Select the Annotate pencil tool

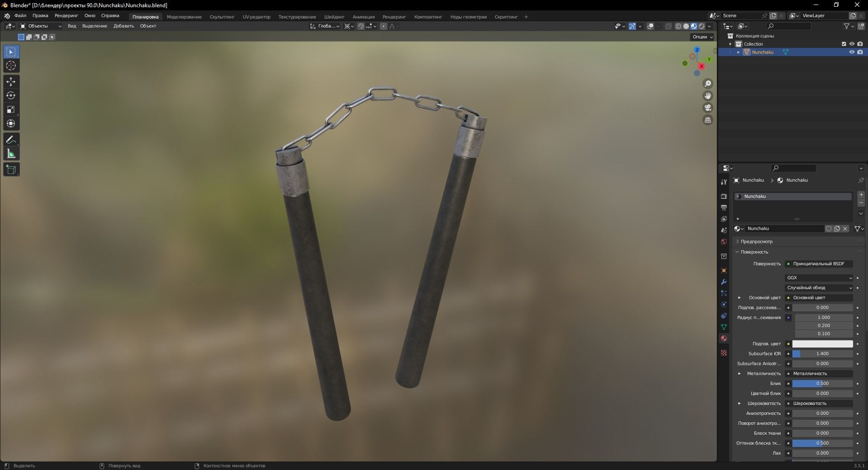point(11,140)
